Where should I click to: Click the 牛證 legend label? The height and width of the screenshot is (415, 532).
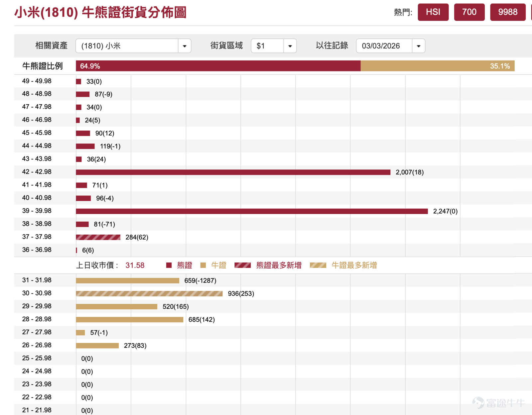[x=219, y=265]
